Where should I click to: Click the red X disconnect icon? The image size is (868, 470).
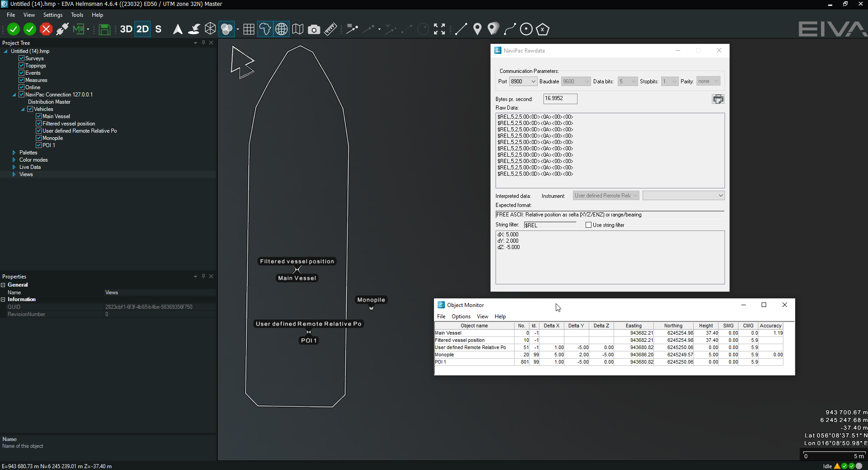[46, 29]
